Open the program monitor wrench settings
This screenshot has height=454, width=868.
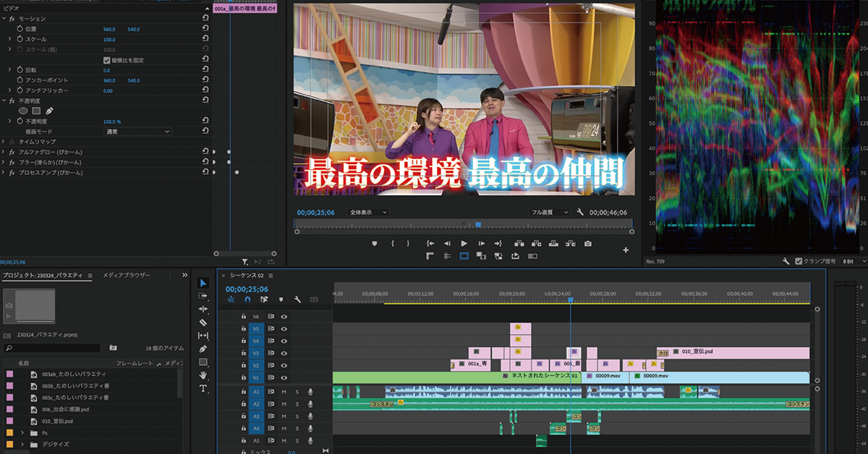[x=580, y=213]
